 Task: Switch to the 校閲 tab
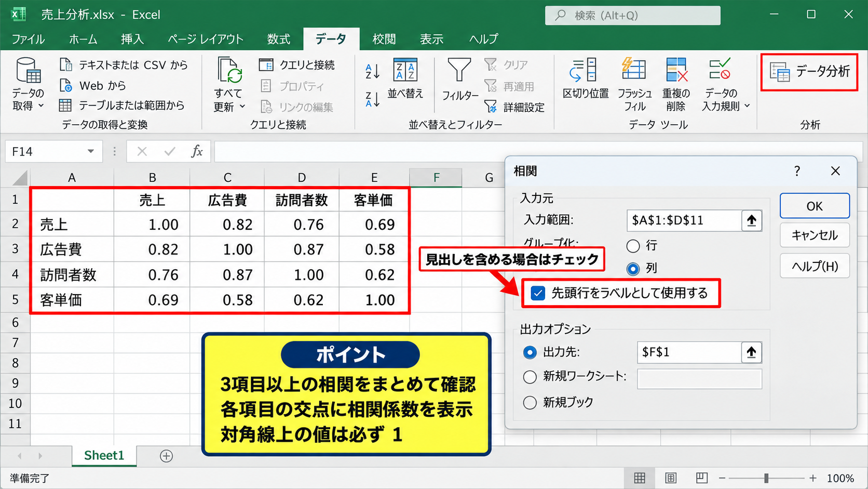coord(384,39)
